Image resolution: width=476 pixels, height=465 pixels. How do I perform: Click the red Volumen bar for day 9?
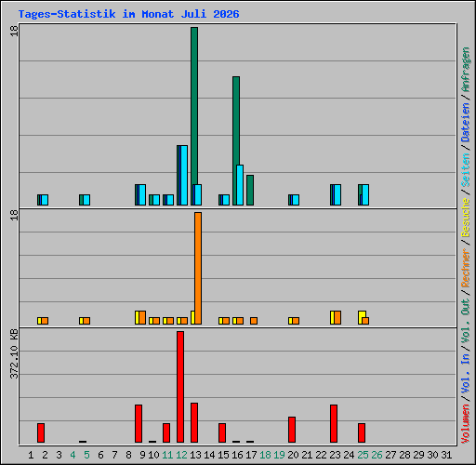(139, 423)
